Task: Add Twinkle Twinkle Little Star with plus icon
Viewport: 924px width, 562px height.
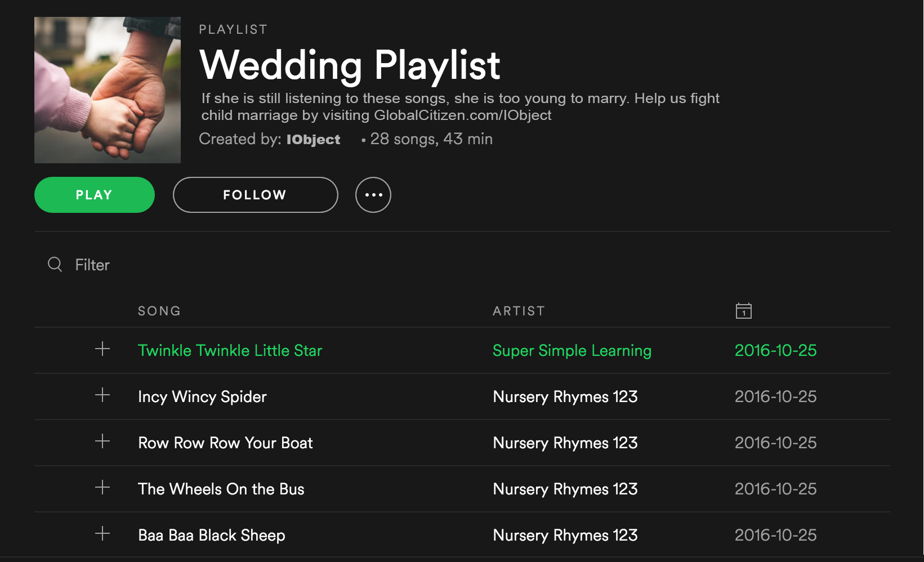Action: pos(102,349)
